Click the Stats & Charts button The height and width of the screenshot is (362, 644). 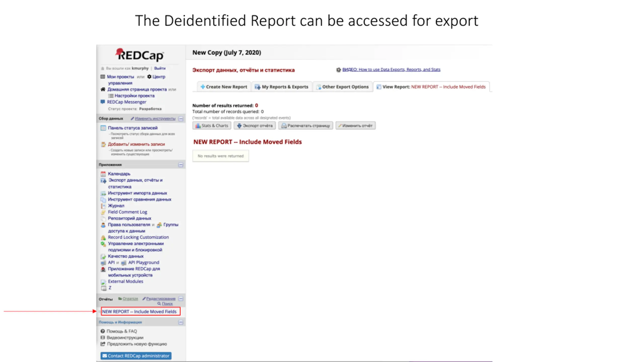(x=212, y=125)
